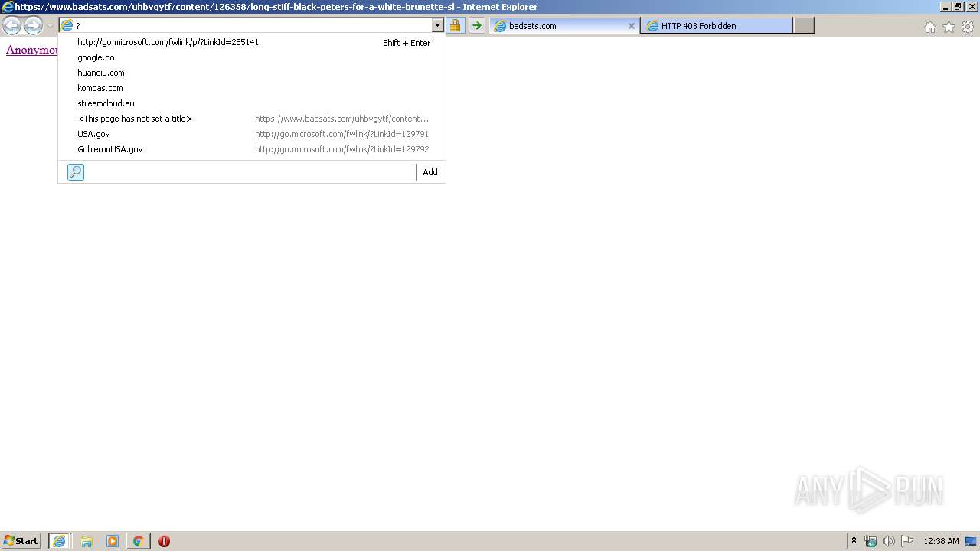
Task: Click the security lock icon
Action: 455,25
